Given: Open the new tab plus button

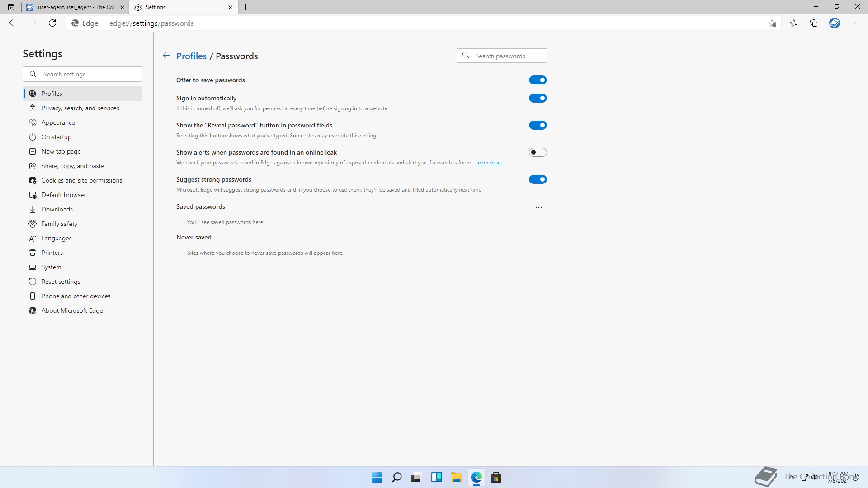Looking at the screenshot, I should click(246, 7).
